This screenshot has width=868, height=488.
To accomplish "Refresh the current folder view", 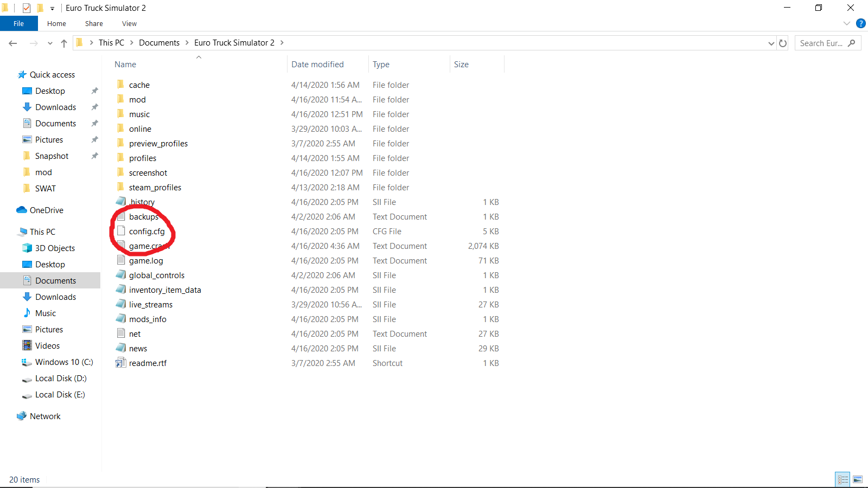I will [783, 43].
